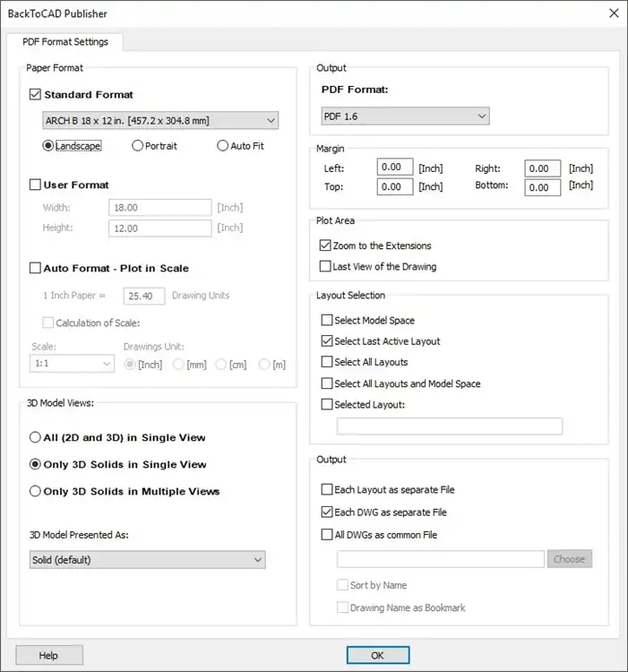Select the [m] drawings unit radio button

(x=265, y=365)
